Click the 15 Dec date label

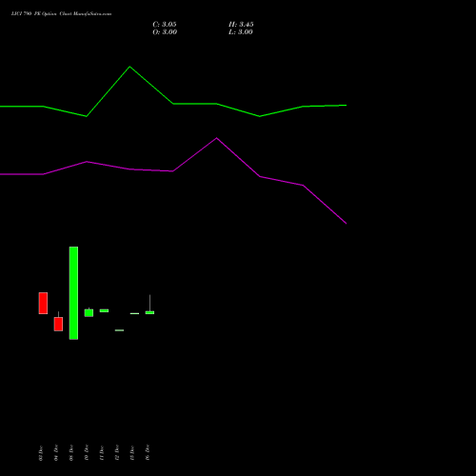132,453
